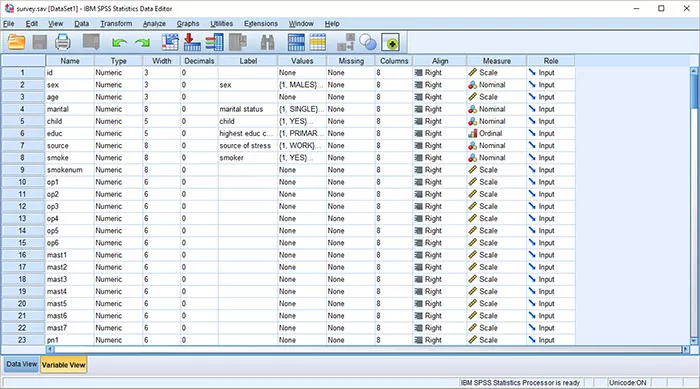This screenshot has width=700, height=389.
Task: Switch to the Data View tab
Action: tap(21, 364)
